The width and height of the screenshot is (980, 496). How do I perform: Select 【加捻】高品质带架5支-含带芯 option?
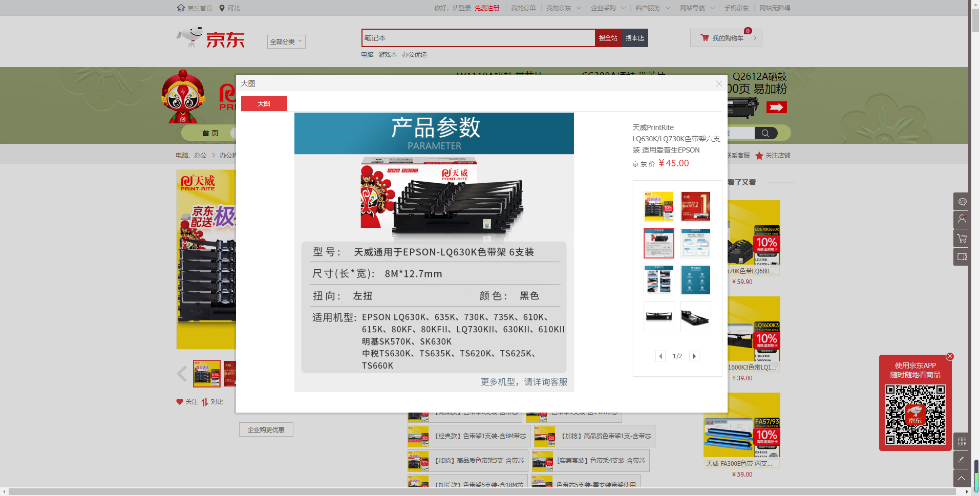point(467,461)
